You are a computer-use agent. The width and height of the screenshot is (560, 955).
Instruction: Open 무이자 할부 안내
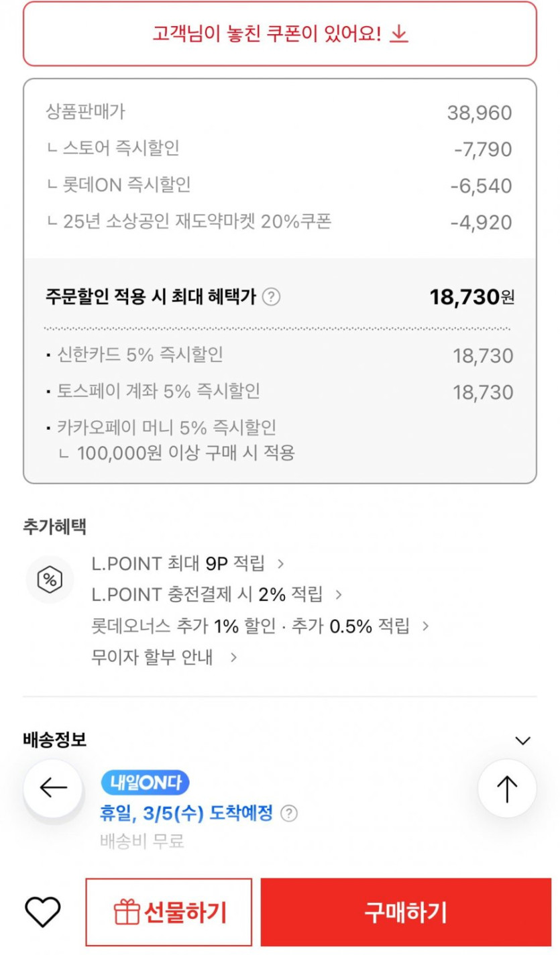pos(164,657)
